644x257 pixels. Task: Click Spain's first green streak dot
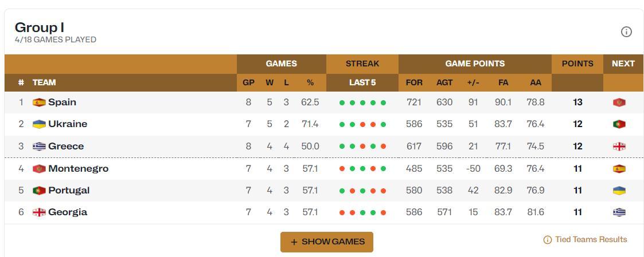342,103
